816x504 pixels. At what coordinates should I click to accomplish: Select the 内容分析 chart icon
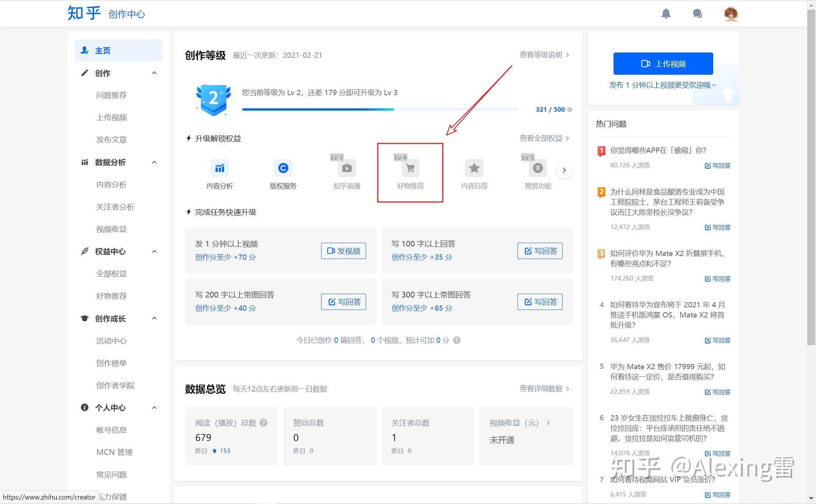click(x=219, y=168)
